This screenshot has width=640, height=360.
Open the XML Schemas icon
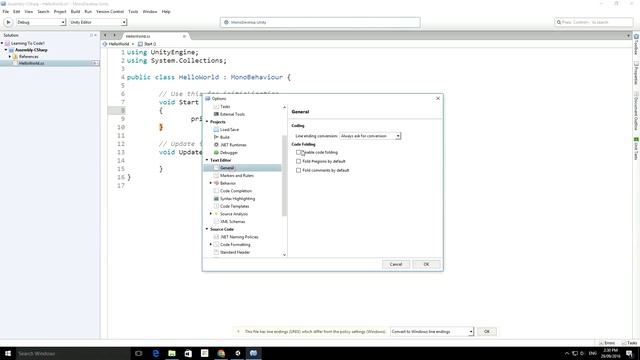(216, 222)
